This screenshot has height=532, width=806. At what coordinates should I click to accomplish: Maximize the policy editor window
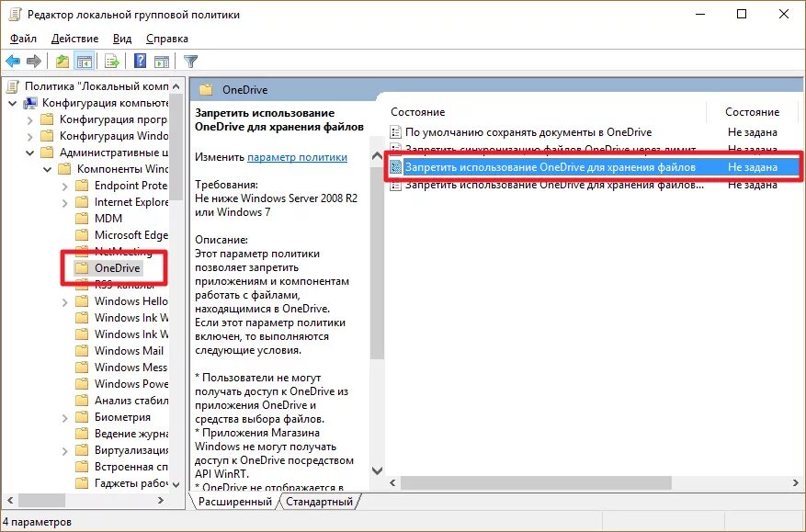pyautogui.click(x=742, y=14)
